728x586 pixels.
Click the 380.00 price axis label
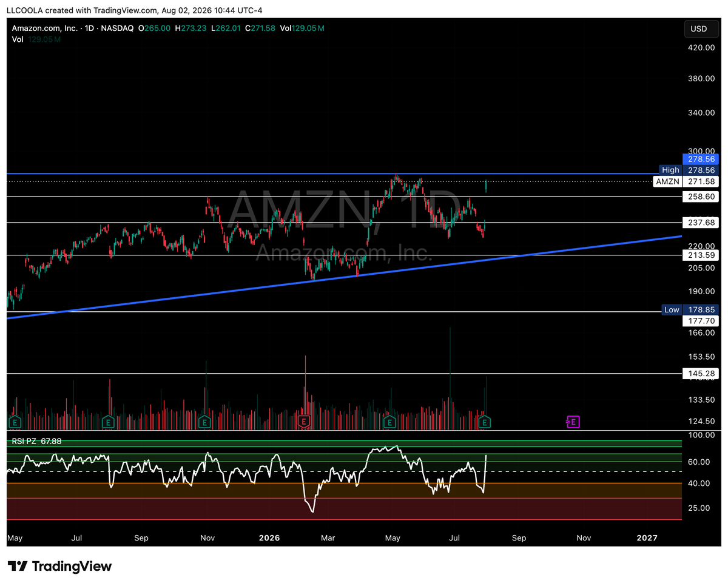[x=701, y=78]
